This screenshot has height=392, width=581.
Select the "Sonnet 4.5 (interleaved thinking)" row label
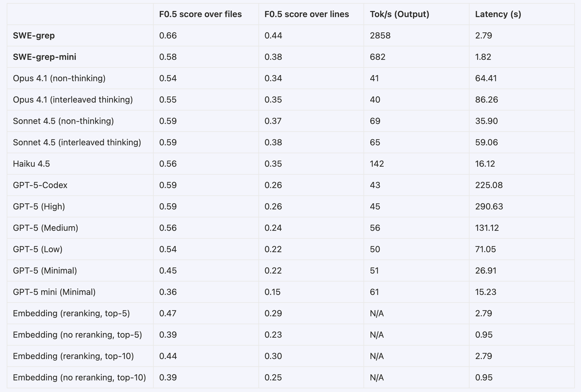pos(77,143)
